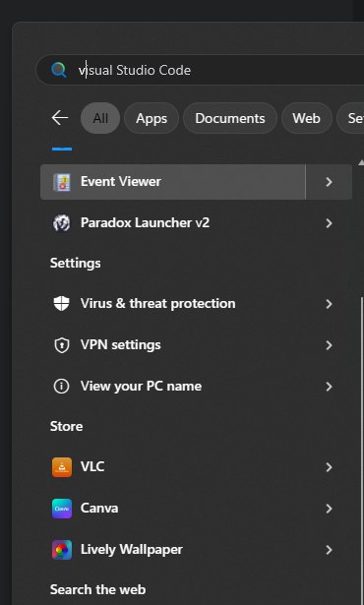Go back using the left arrow
The height and width of the screenshot is (605, 364).
click(60, 118)
